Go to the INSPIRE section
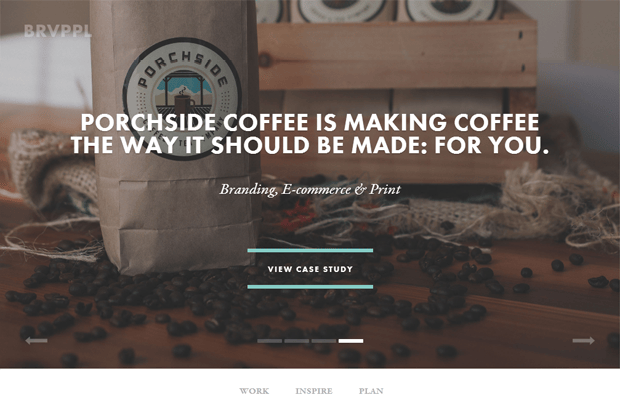 pos(314,391)
